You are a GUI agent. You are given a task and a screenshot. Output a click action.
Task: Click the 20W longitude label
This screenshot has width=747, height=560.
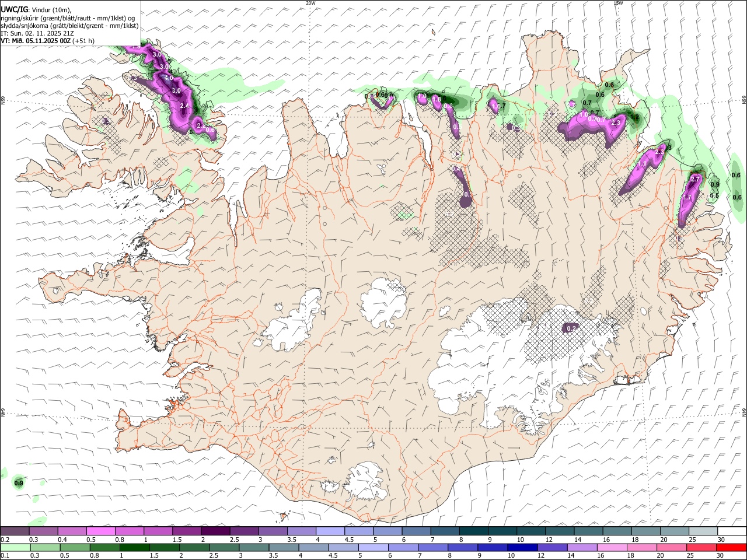(x=310, y=3)
